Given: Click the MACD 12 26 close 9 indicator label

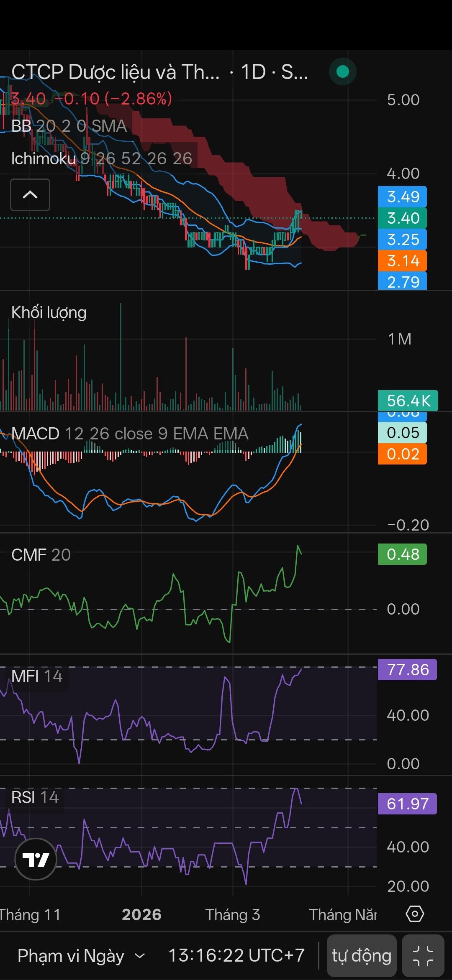Looking at the screenshot, I should coord(130,434).
